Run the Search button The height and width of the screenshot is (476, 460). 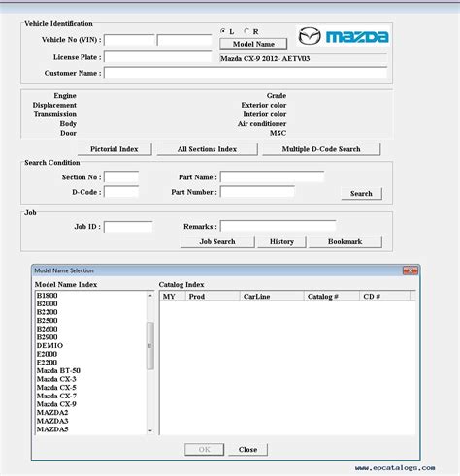(361, 194)
